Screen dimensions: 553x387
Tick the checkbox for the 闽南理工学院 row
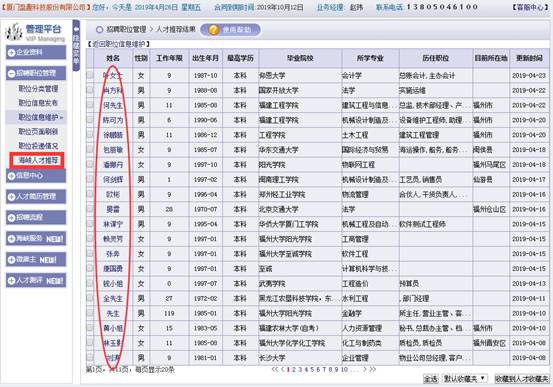pyautogui.click(x=90, y=179)
